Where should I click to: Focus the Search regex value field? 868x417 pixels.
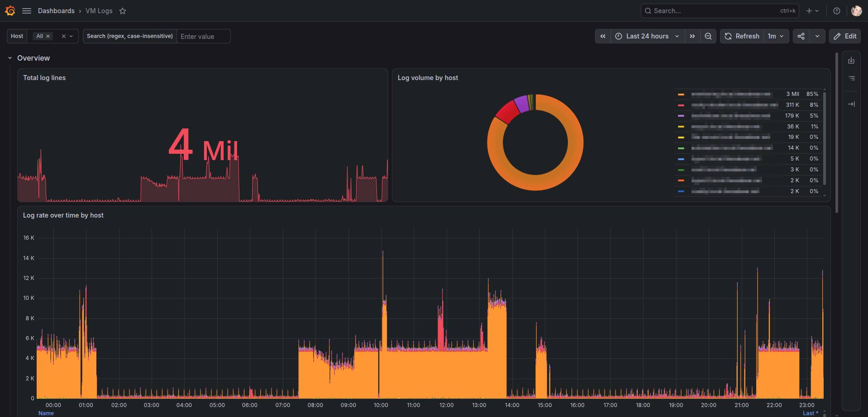click(204, 36)
